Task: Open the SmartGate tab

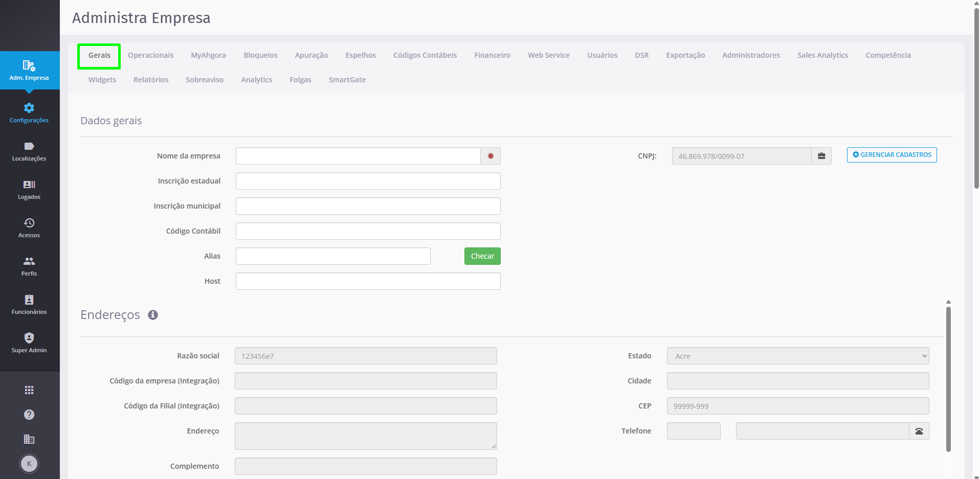Action: pyautogui.click(x=347, y=80)
